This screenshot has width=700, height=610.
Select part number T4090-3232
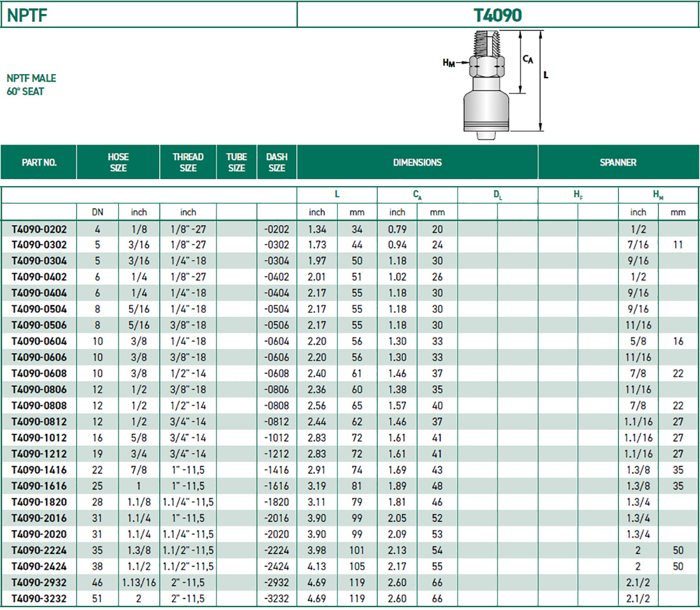(39, 598)
